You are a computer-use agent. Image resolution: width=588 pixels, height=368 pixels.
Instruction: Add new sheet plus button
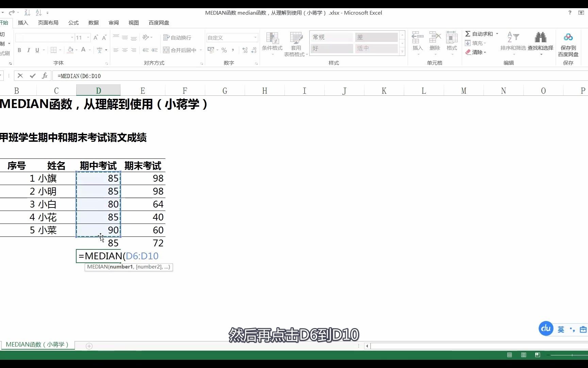coord(89,346)
